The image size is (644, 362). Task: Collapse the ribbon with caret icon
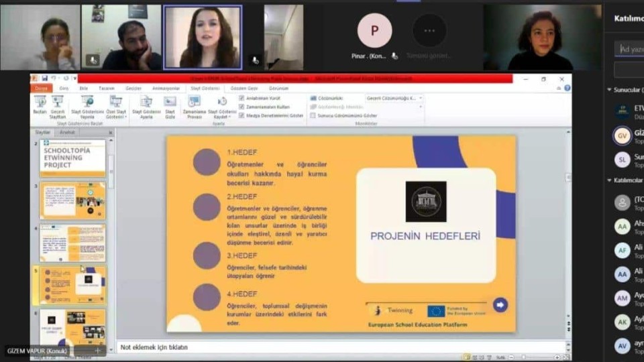[559, 88]
